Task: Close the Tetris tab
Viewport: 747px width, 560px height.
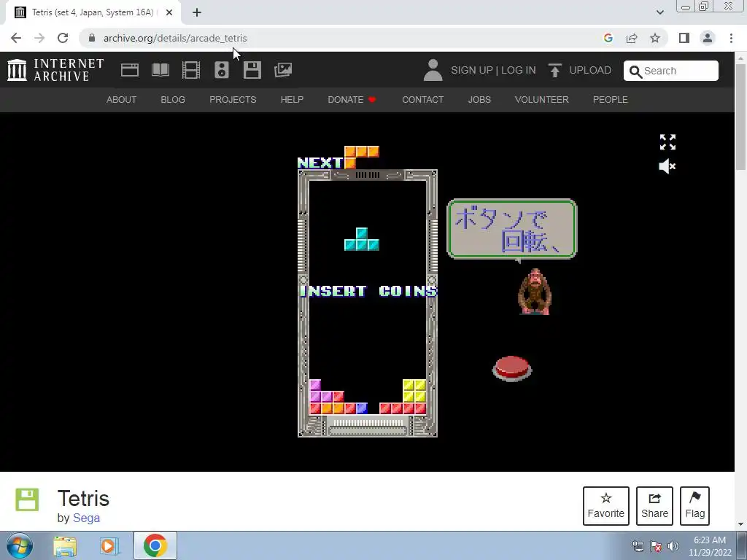Action: point(169,12)
